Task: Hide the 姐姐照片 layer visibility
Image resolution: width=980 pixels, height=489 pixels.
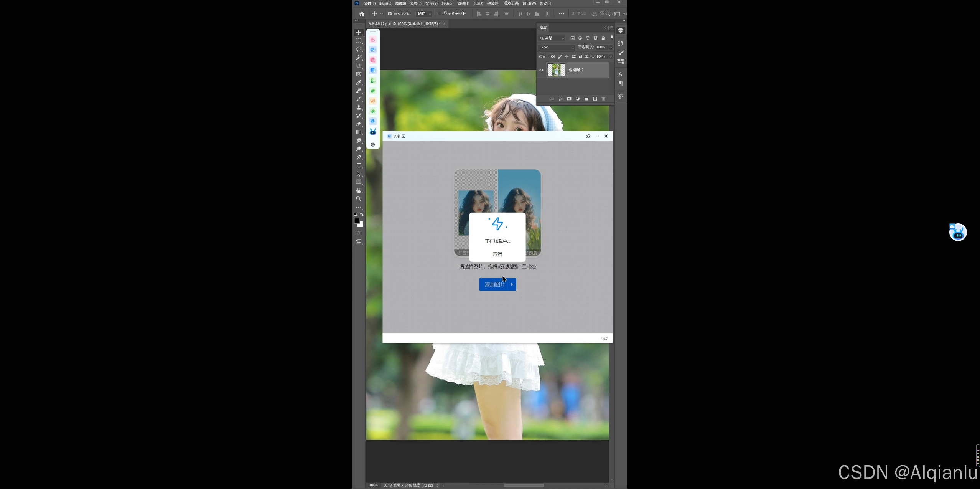Action: 541,70
